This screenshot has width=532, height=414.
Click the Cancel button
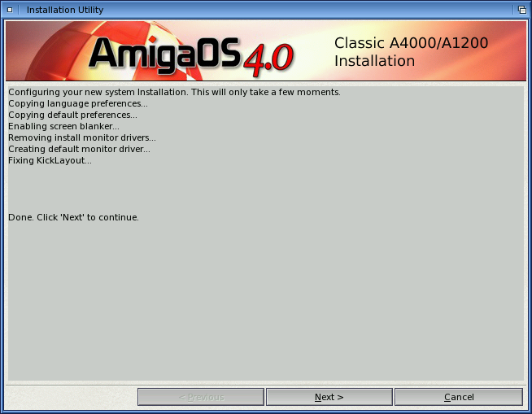pos(459,397)
